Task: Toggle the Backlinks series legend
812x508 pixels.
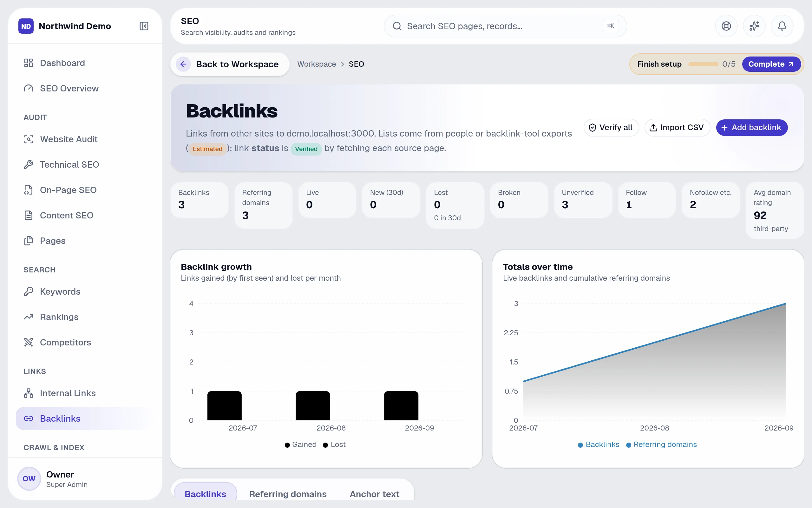Action: (x=599, y=444)
